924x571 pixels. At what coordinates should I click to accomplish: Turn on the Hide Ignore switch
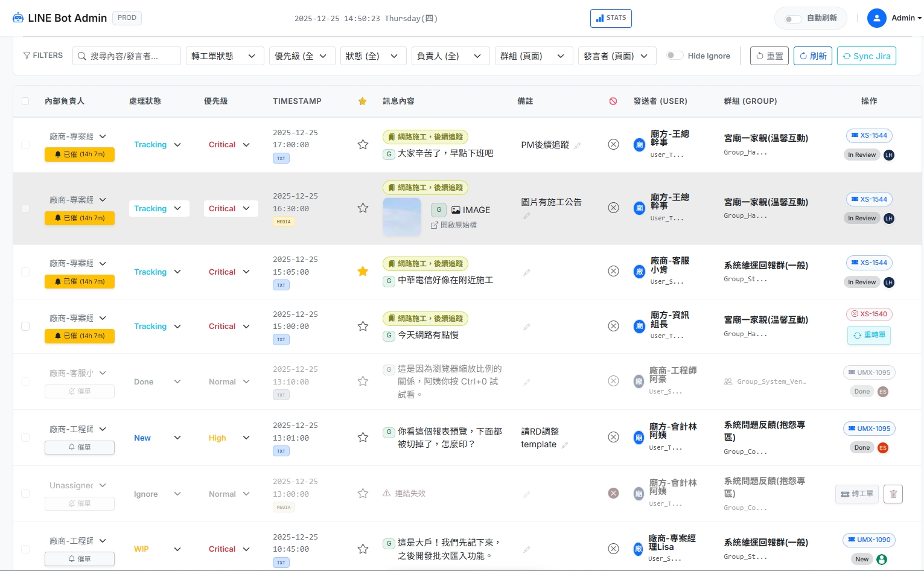coord(675,55)
